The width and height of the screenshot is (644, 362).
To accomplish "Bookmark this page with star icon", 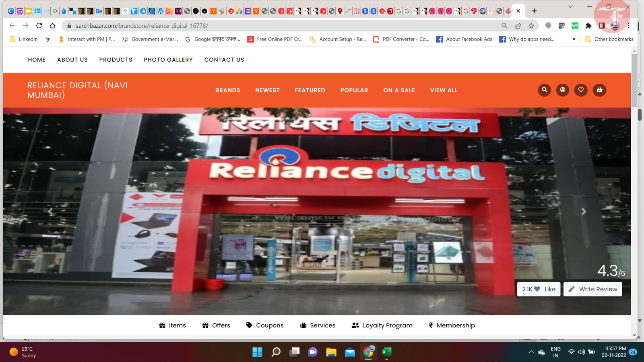I will (x=531, y=26).
